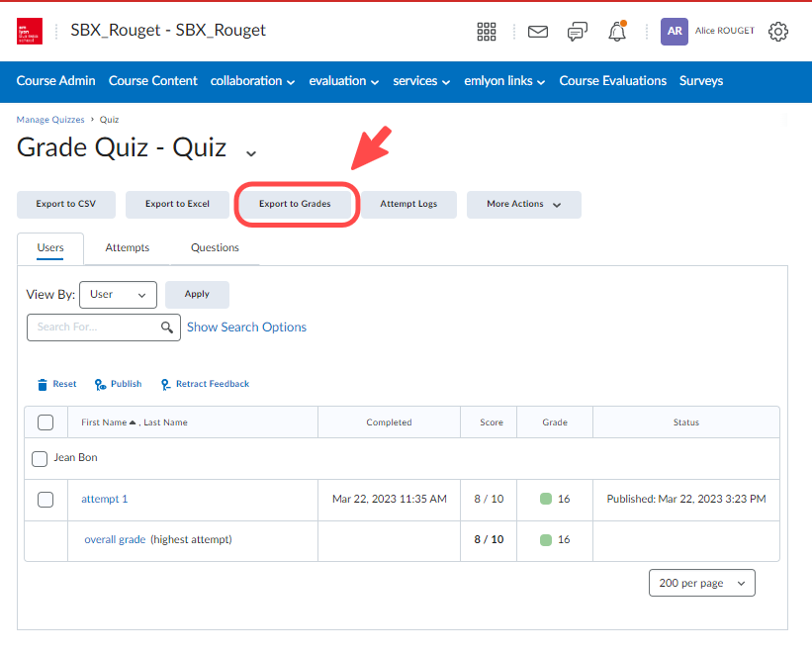The image size is (812, 654).
Task: Click the Apply button
Action: tap(197, 295)
